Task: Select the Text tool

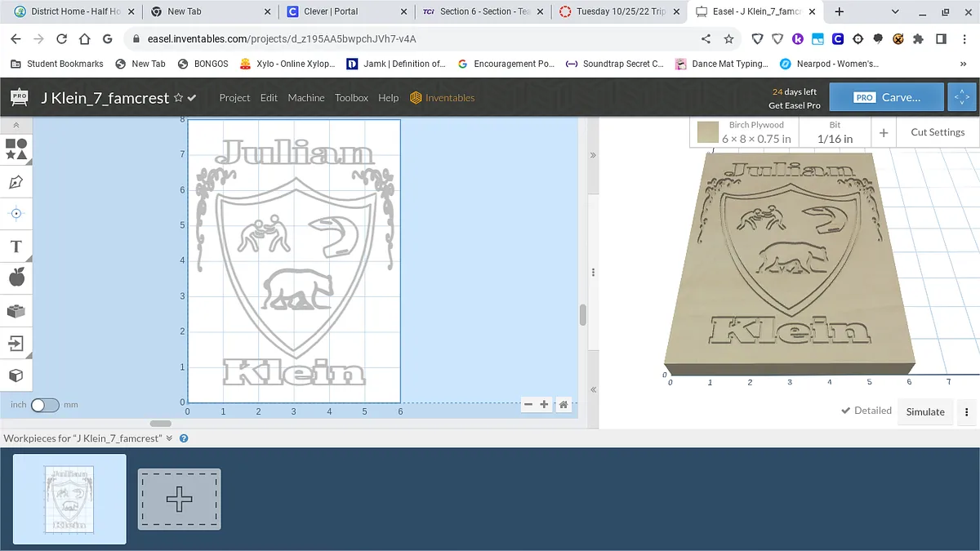Action: coord(16,246)
